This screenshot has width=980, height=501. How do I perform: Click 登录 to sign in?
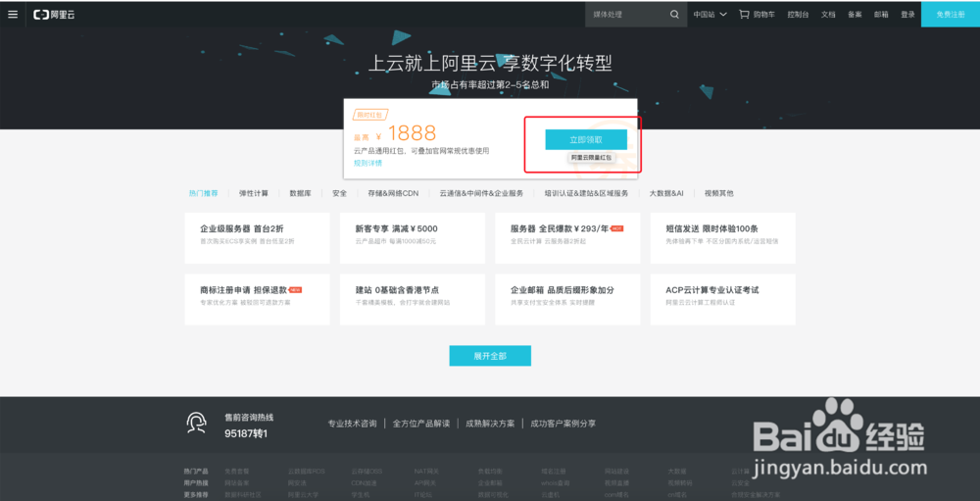907,15
